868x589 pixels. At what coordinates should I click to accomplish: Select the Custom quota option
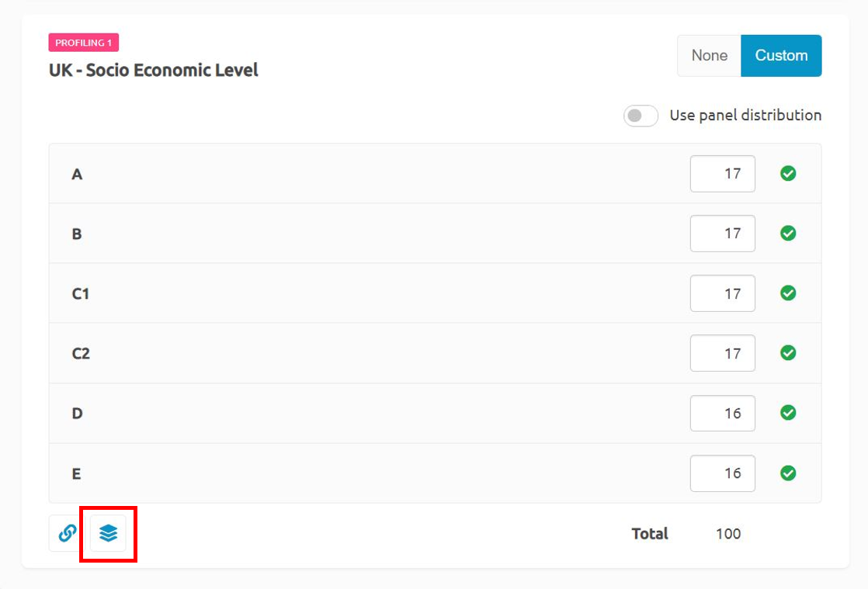pos(781,56)
